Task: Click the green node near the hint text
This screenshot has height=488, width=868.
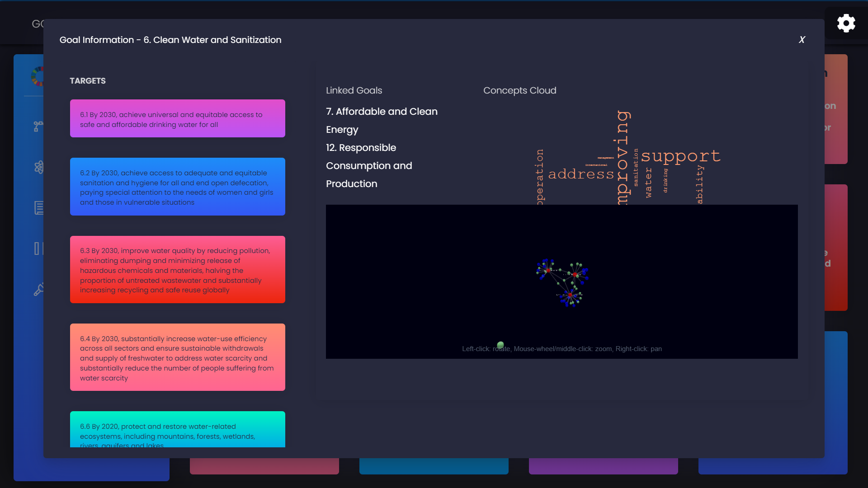Action: click(500, 345)
